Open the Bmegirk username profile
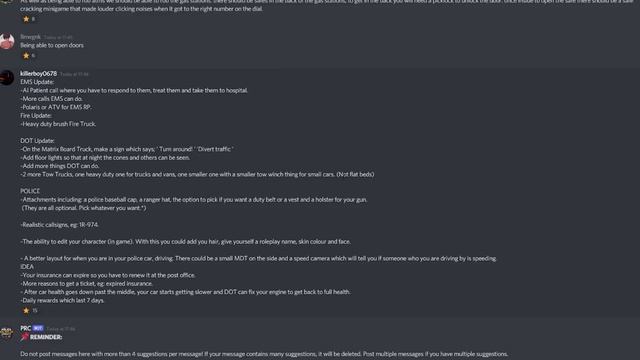Image resolution: width=640 pixels, height=360 pixels. 30,37
